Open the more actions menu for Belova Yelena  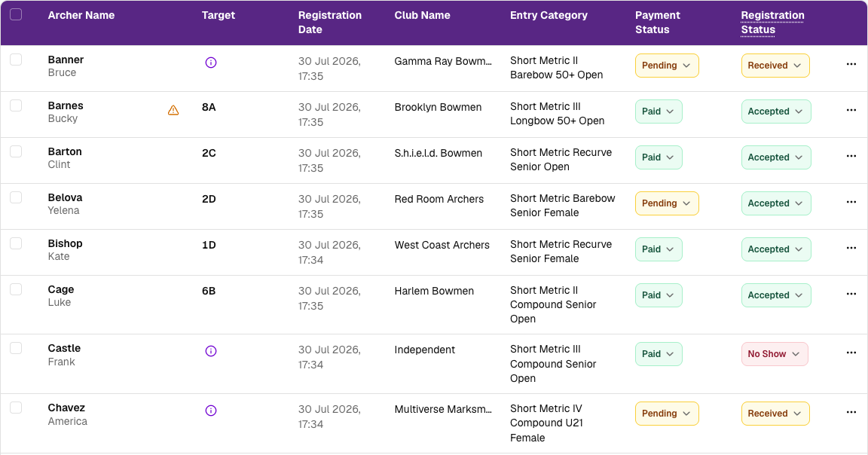[x=851, y=202]
